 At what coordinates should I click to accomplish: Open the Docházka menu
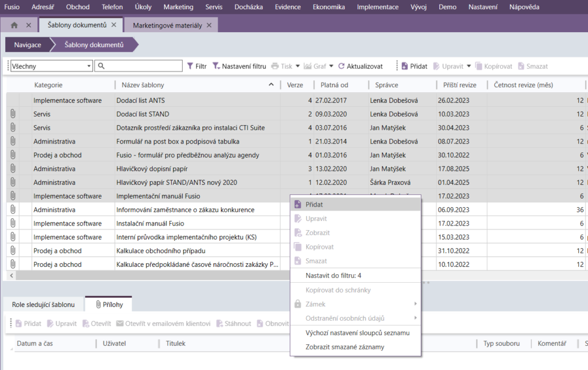tap(249, 7)
